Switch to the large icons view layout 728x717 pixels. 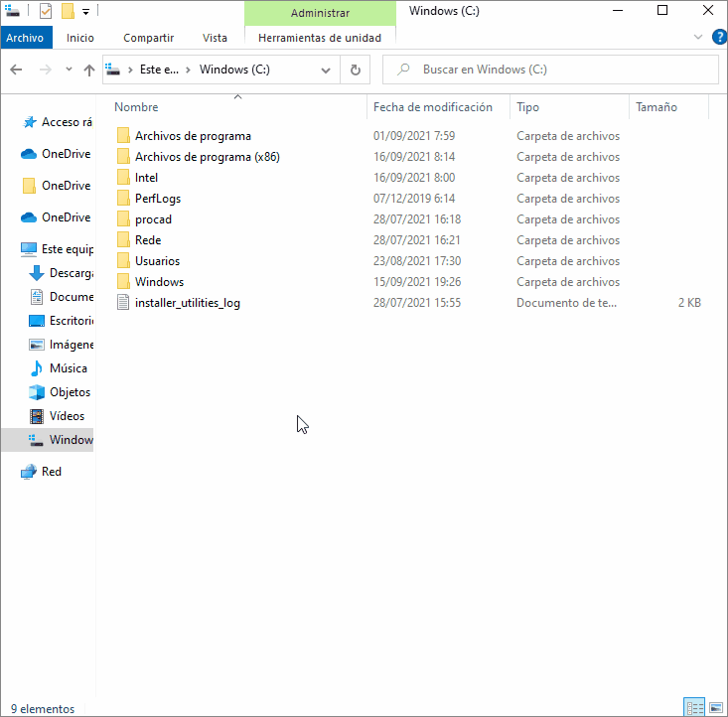point(716,707)
